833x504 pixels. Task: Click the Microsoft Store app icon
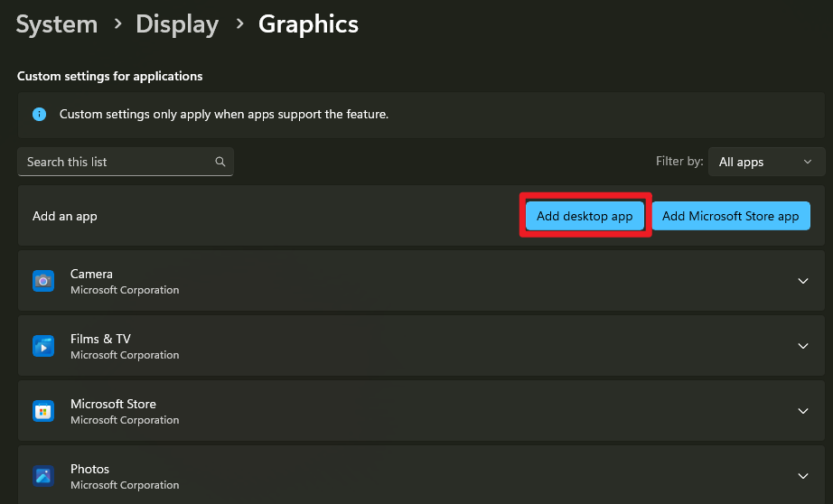[42, 411]
